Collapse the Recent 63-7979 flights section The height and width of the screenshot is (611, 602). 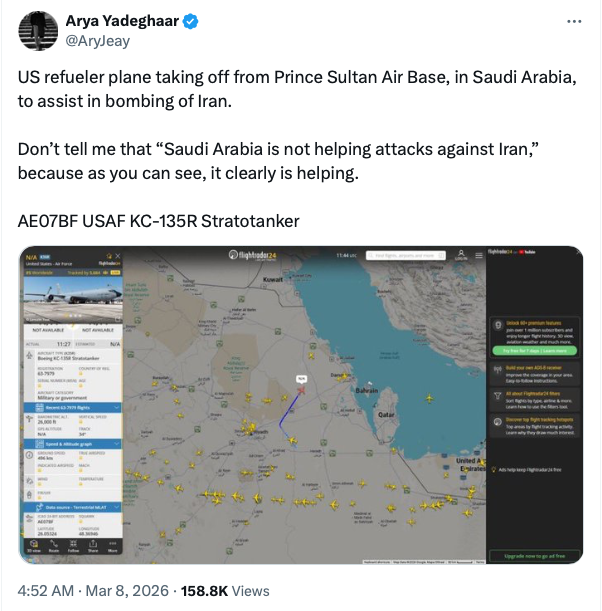119,408
